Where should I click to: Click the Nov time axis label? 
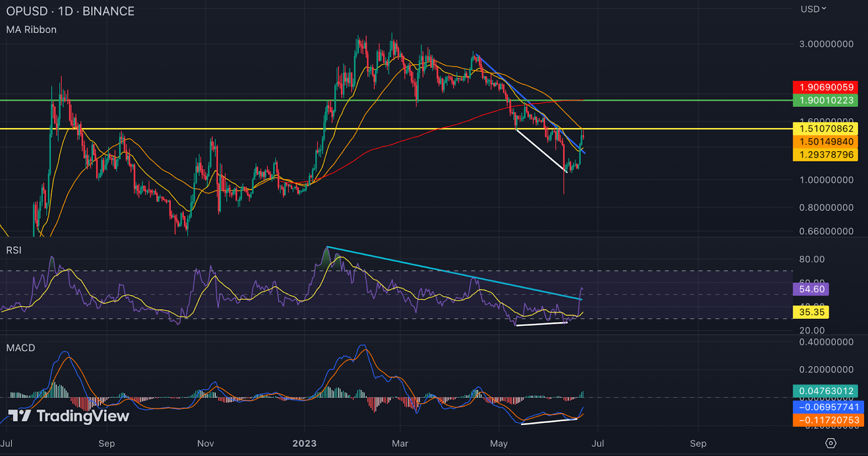(206, 444)
